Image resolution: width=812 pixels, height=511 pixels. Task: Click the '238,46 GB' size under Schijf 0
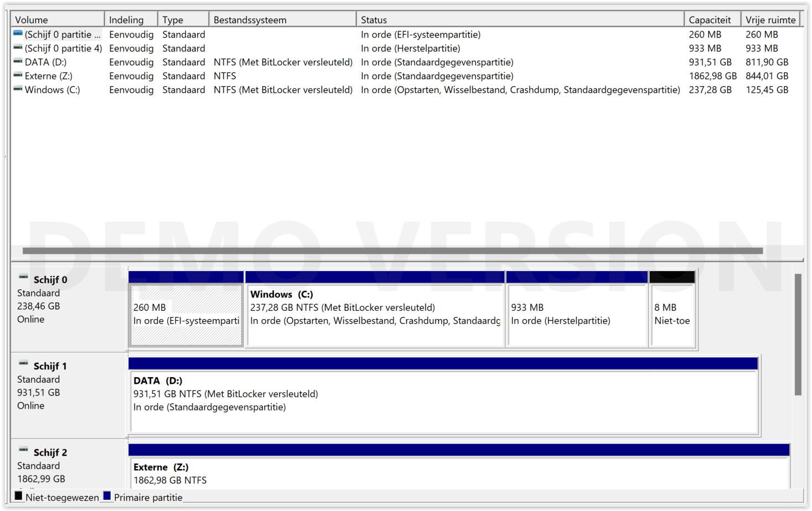(x=39, y=306)
